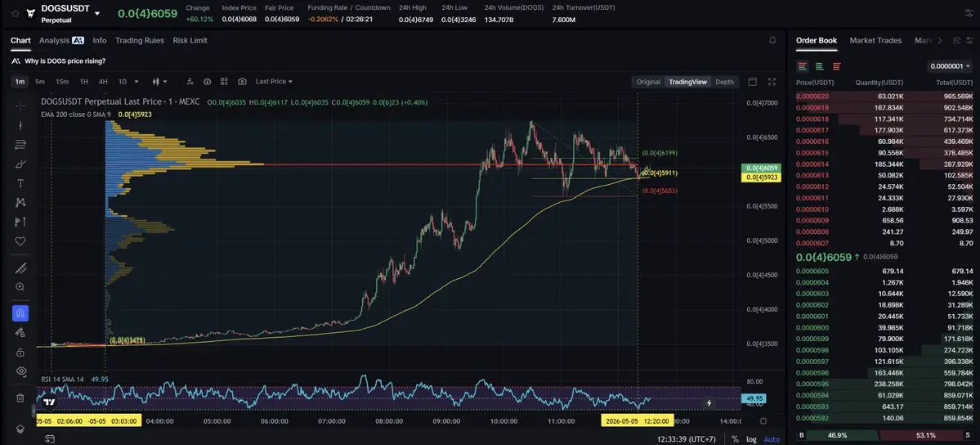The height and width of the screenshot is (445, 980).
Task: Open the DOGSUSDT pair selector dropdown
Action: (x=97, y=12)
